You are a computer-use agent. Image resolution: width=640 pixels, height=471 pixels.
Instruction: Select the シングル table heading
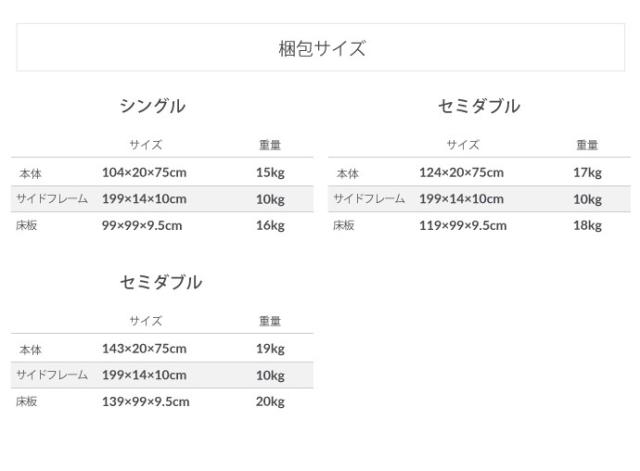click(x=153, y=107)
